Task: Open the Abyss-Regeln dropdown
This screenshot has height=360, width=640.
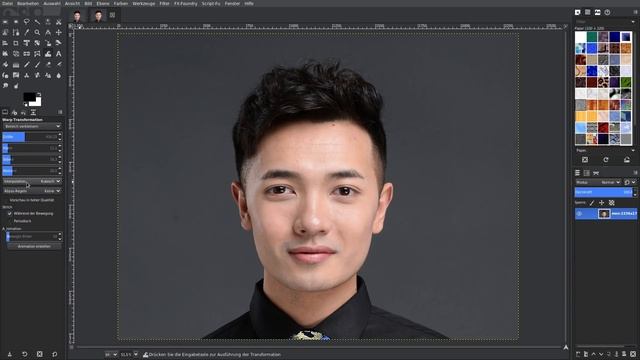Action: click(x=32, y=191)
